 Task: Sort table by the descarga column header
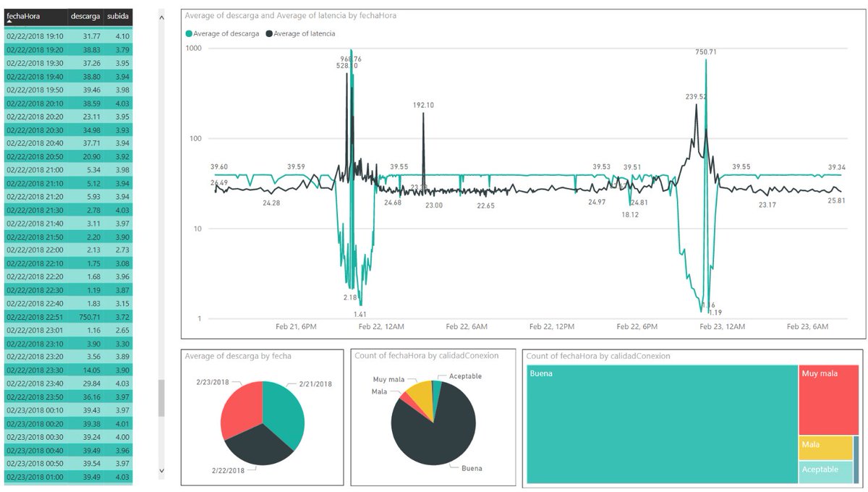point(85,15)
